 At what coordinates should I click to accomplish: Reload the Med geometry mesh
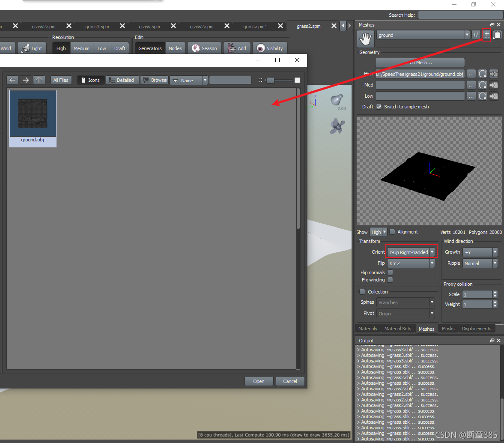(483, 85)
